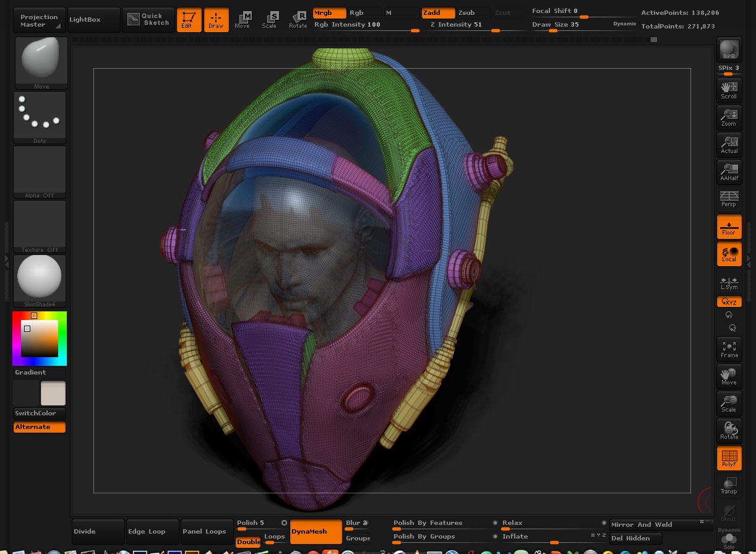
Task: Activate the Quick Sketch button
Action: pyautogui.click(x=148, y=19)
